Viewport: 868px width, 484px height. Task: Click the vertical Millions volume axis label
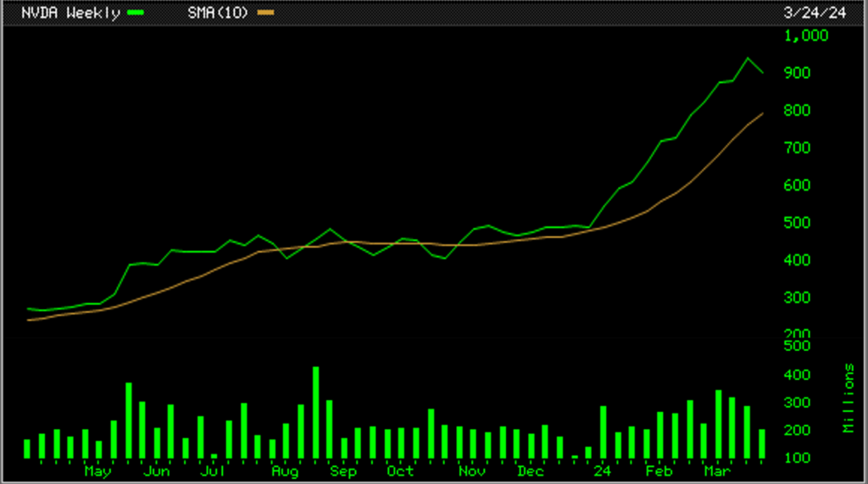(849, 398)
